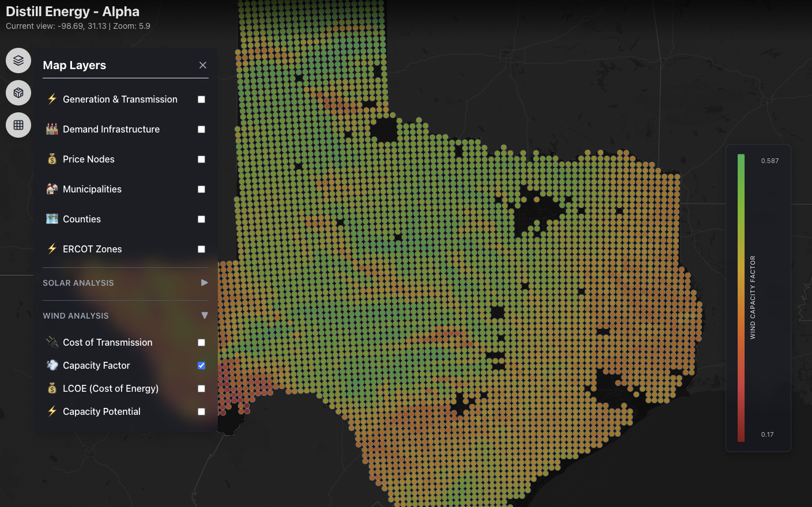This screenshot has width=812, height=507.
Task: Open the grid view sidebar icon
Action: [18, 124]
